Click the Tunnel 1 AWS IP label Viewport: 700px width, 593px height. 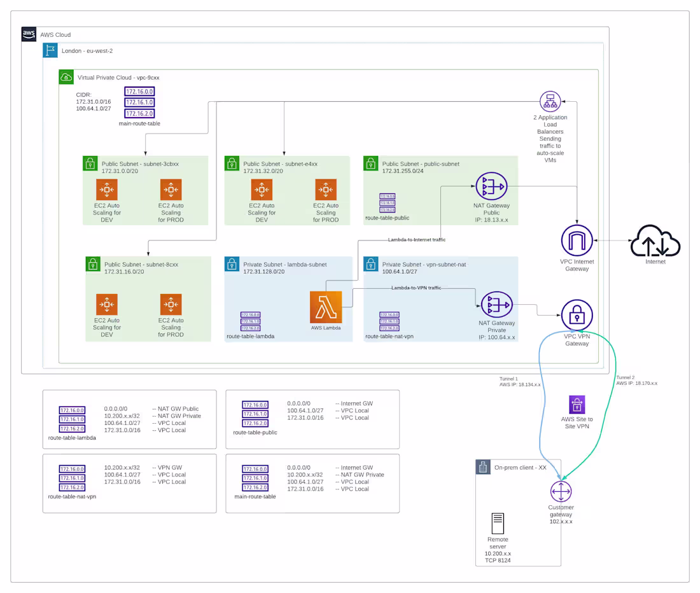tap(519, 381)
